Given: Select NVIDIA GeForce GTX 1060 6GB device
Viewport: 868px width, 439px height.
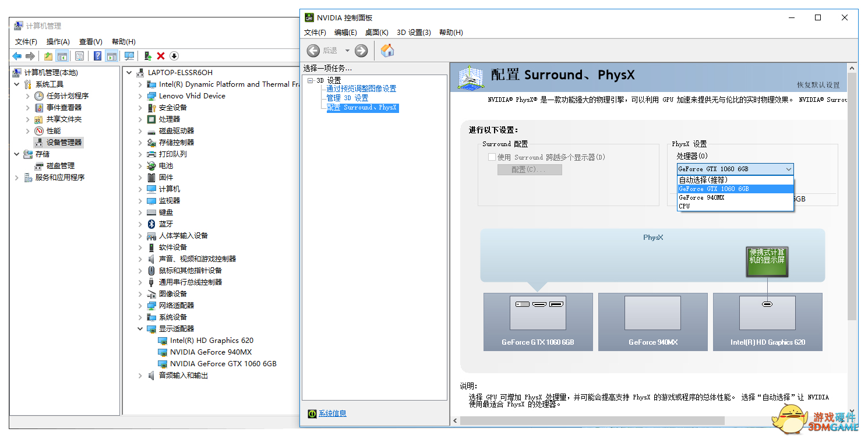Looking at the screenshot, I should 223,364.
